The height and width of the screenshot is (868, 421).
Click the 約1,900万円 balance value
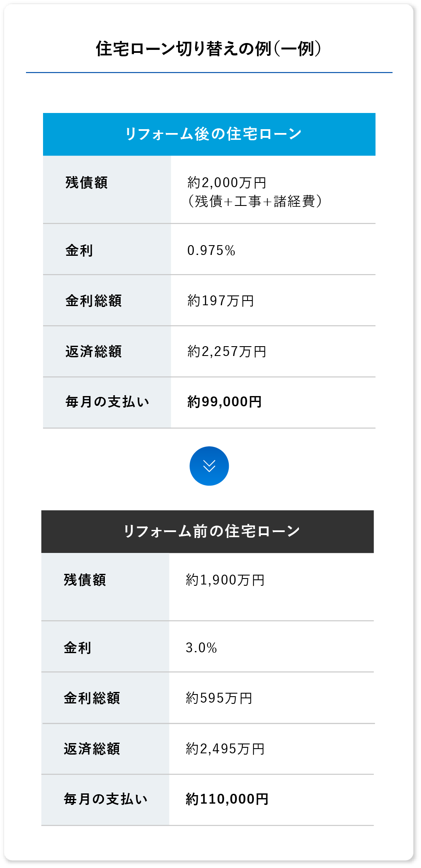(x=225, y=580)
